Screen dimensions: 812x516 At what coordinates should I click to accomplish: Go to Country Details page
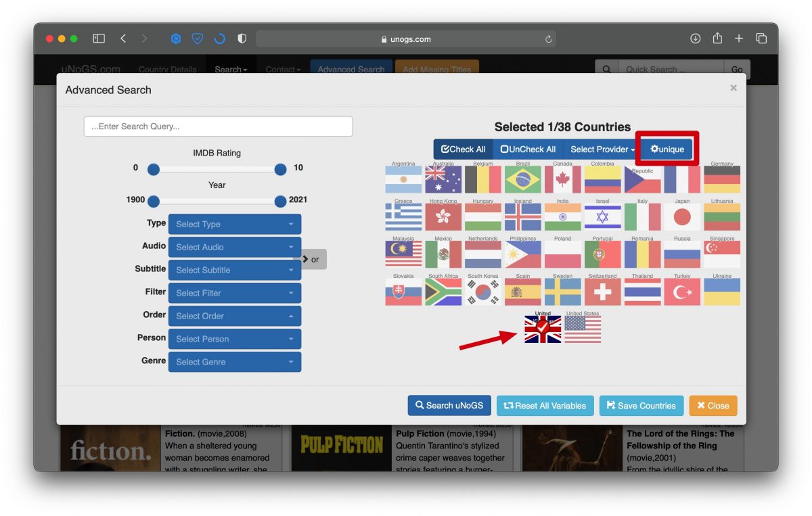(x=167, y=69)
